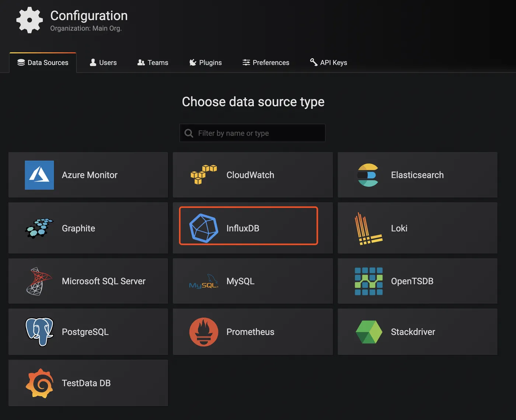Click the CloudWatch yellow cubes icon
The width and height of the screenshot is (516, 420).
[x=203, y=175]
